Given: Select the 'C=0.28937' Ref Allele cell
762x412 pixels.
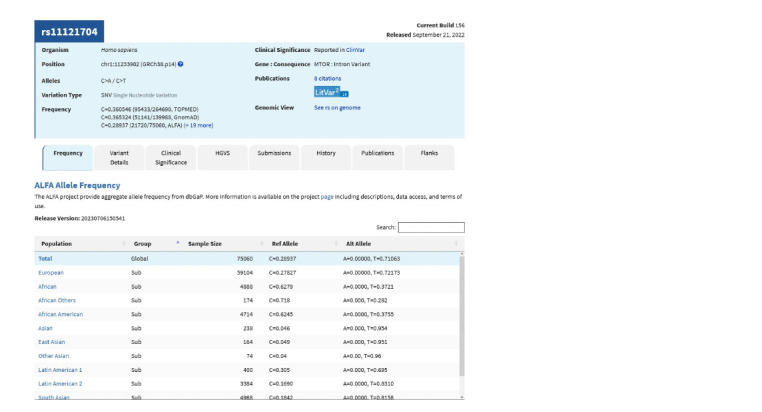Looking at the screenshot, I should click(x=282, y=259).
